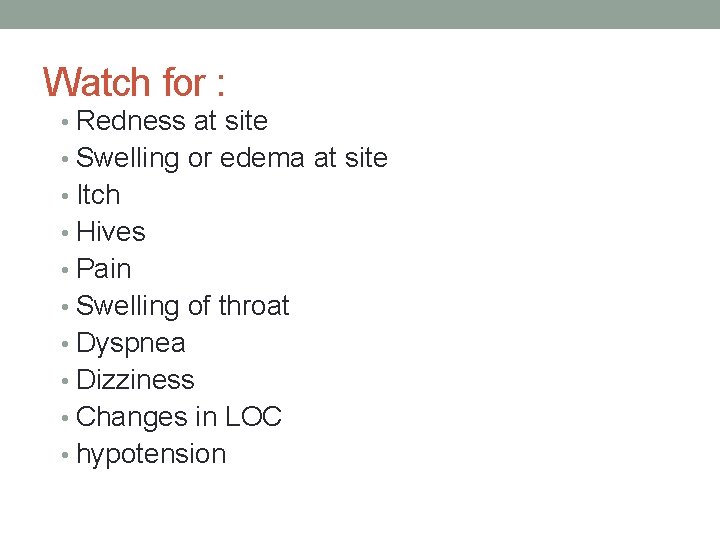720x540 pixels.
Task: Click on the 'Hives' bullet text
Action: 111,231
